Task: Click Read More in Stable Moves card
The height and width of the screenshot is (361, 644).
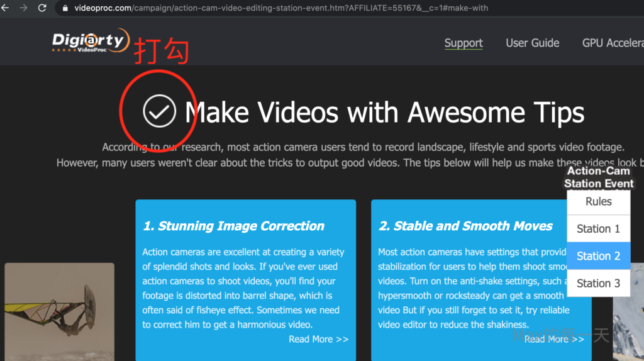Action: [x=553, y=339]
